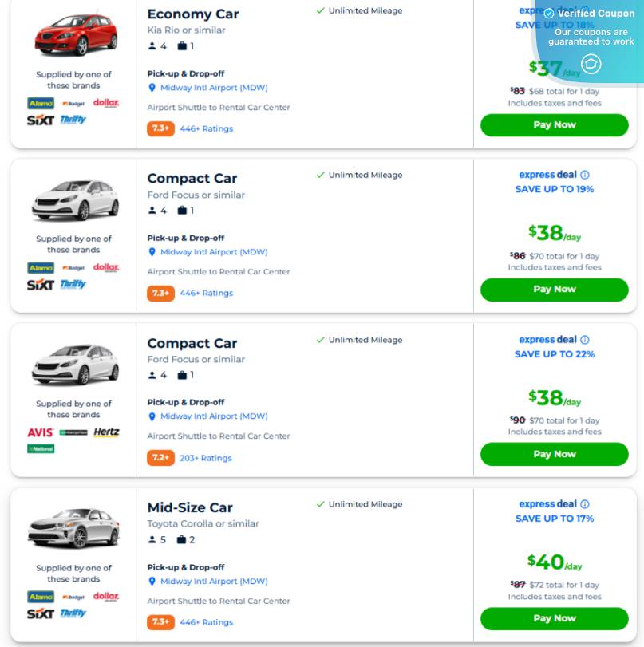Click the Mid-Size Car title
This screenshot has height=647, width=644.
tap(190, 507)
